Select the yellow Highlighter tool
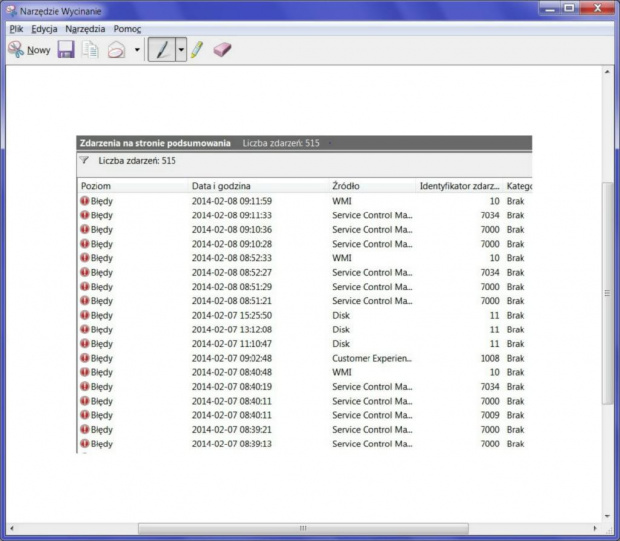Image resolution: width=620 pixels, height=541 pixels. [x=197, y=50]
